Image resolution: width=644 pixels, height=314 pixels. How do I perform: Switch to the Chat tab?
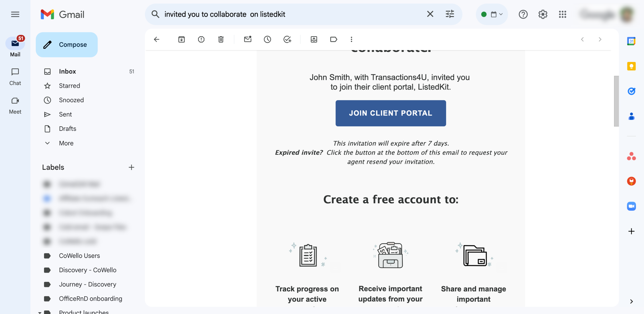[x=15, y=76]
